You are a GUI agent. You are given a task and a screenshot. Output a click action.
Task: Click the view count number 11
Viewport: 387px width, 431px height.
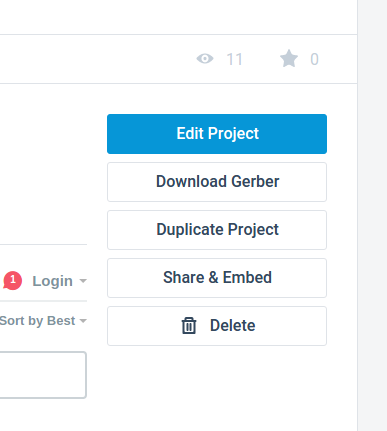234,60
